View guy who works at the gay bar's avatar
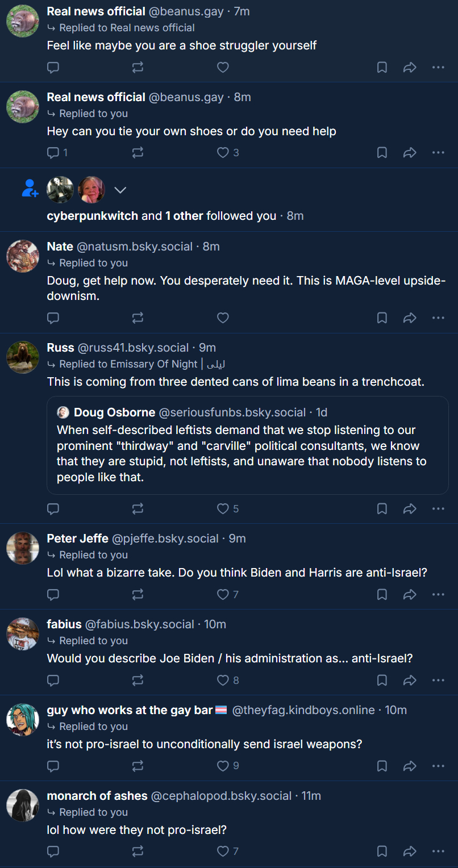This screenshot has height=868, width=458. (x=23, y=720)
